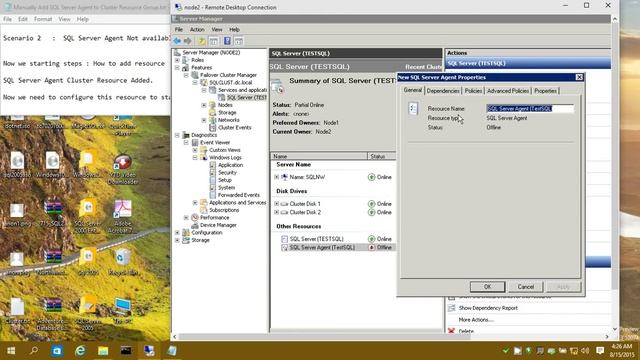
Task: Click the Show Dependency Report icon
Action: (451, 308)
